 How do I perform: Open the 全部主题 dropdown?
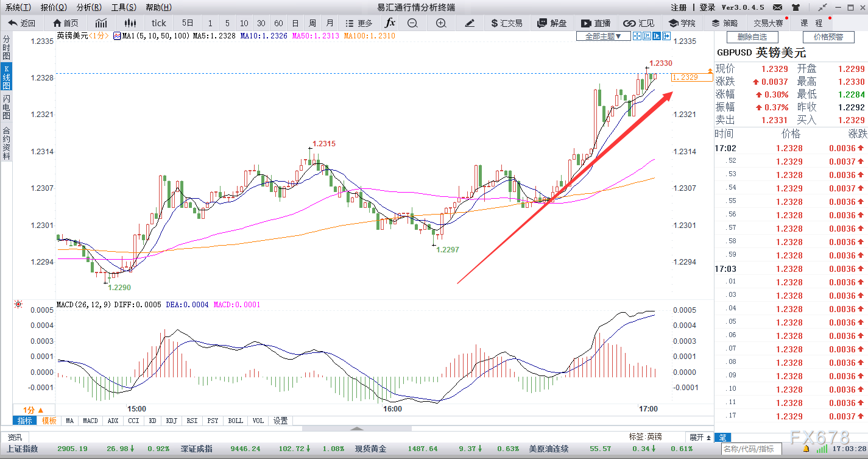pos(603,36)
